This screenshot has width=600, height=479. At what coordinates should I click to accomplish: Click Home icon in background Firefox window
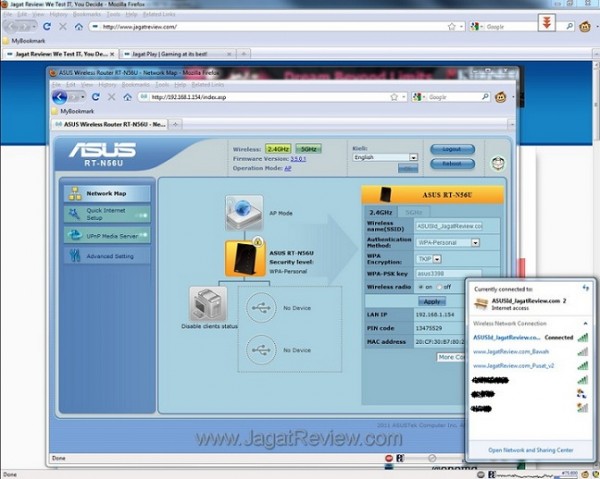point(79,26)
